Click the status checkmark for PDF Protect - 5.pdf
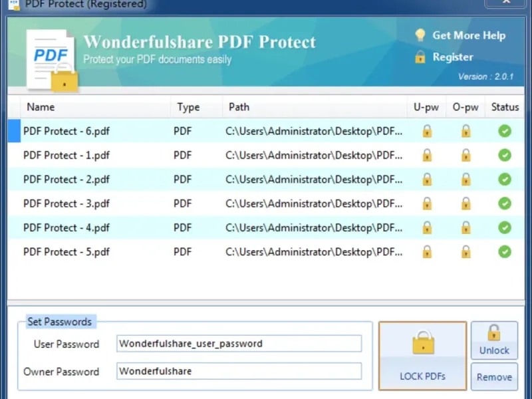Viewport: 532px width, 399px height. click(505, 252)
